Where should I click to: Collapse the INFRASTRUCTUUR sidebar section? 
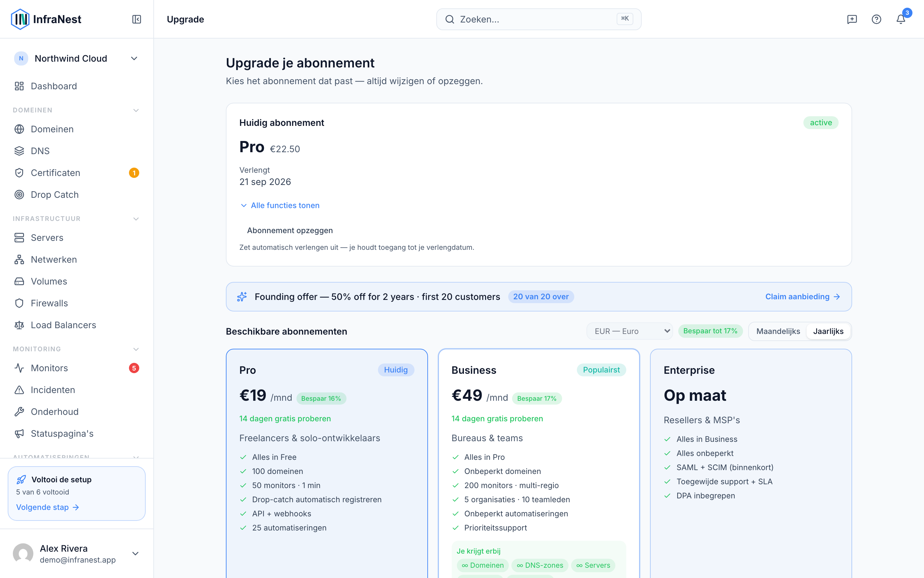(136, 219)
